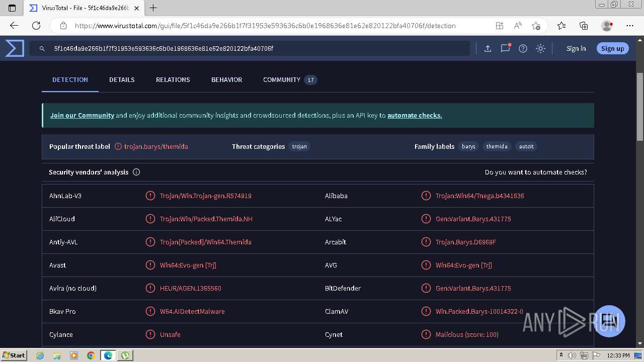Click the barys family label tag
The image size is (644, 362).
(x=468, y=146)
